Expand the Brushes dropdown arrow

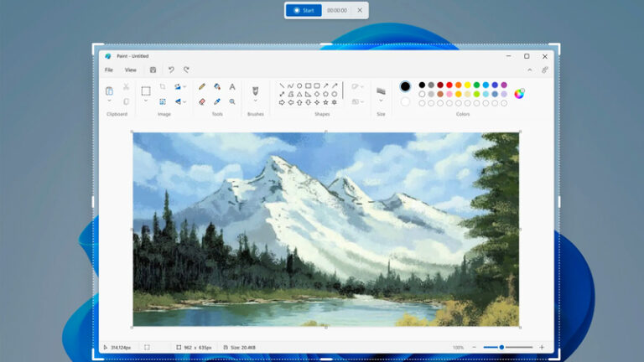pos(256,101)
